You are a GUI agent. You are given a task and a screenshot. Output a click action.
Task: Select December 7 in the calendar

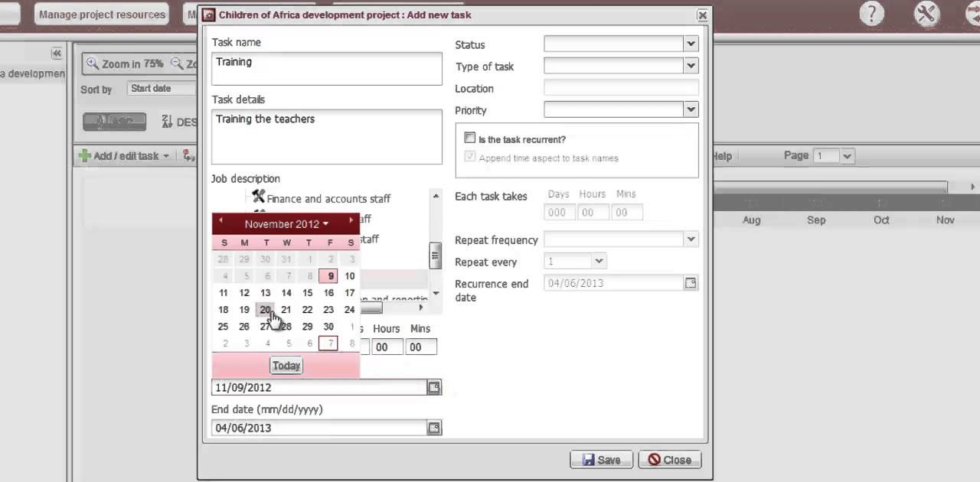329,344
